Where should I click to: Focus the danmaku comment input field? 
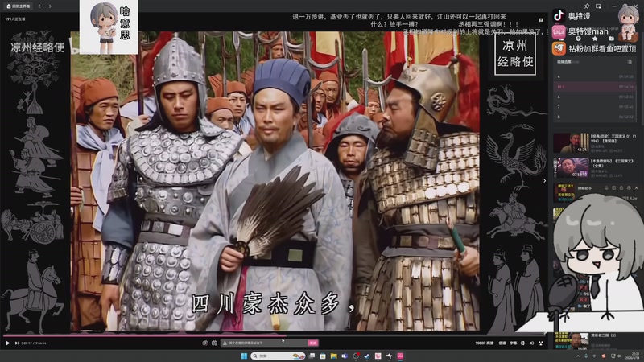click(264, 343)
